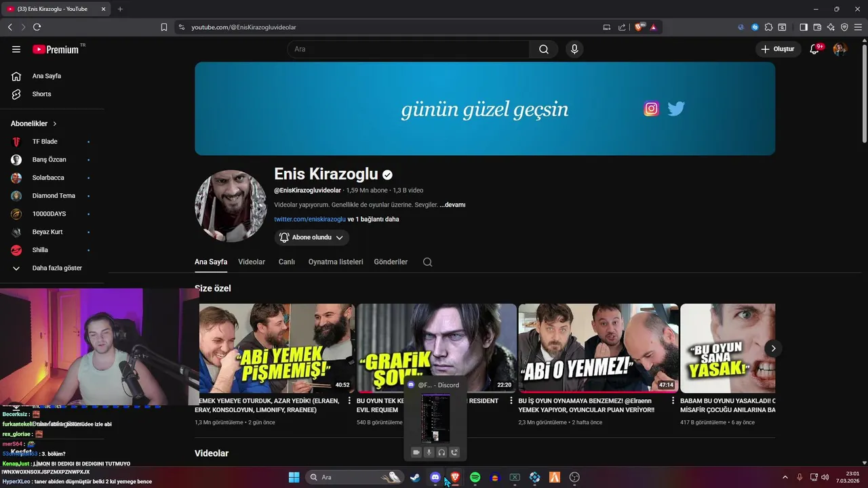Select channel Ana Sayfa tab

[211, 262]
